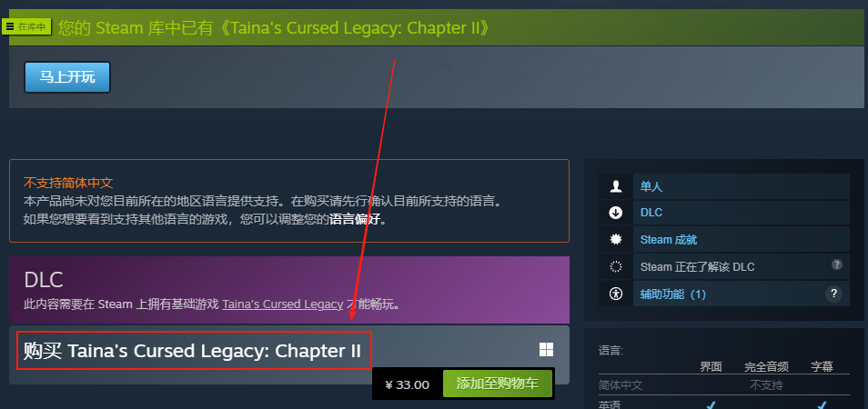
Task: Open the DLC category link in sidebar
Action: (651, 213)
